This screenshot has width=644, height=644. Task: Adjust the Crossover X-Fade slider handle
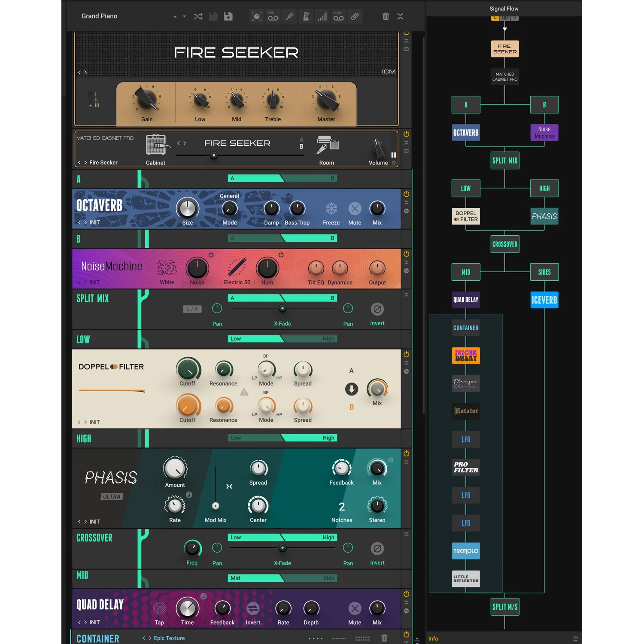tap(282, 548)
